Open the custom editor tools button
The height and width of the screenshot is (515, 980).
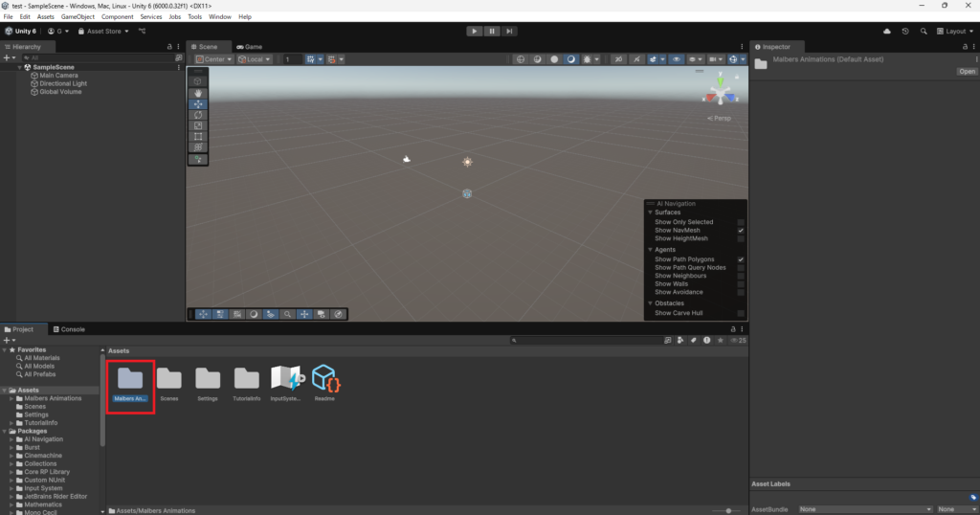(x=198, y=159)
